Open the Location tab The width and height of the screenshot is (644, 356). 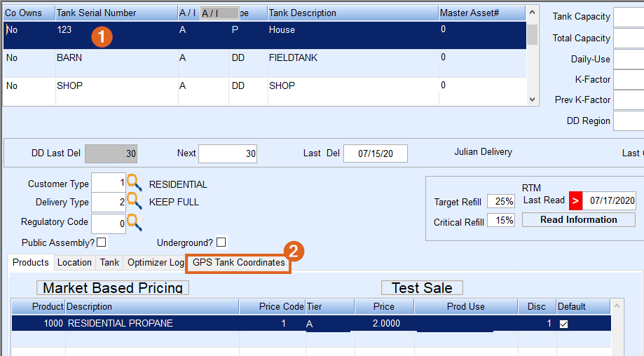pyautogui.click(x=74, y=263)
